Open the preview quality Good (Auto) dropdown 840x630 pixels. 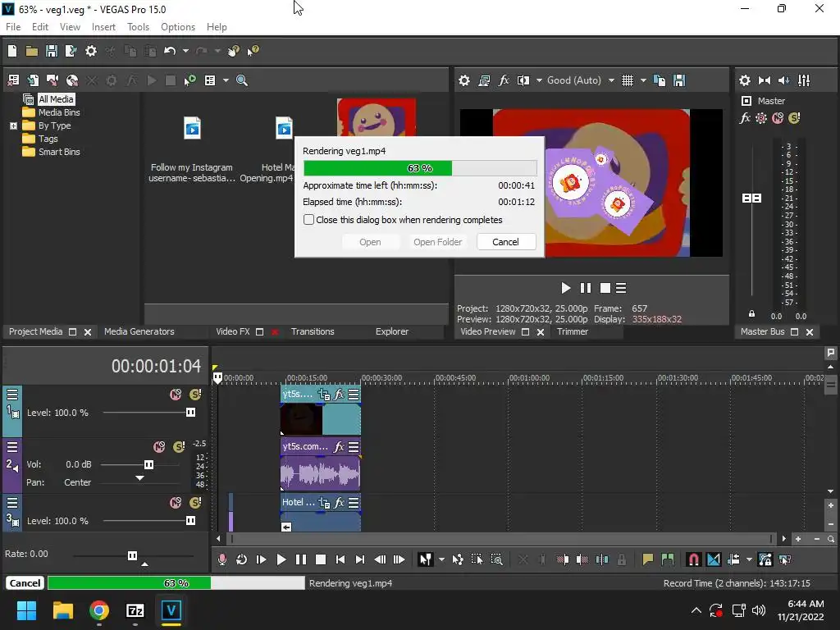611,80
